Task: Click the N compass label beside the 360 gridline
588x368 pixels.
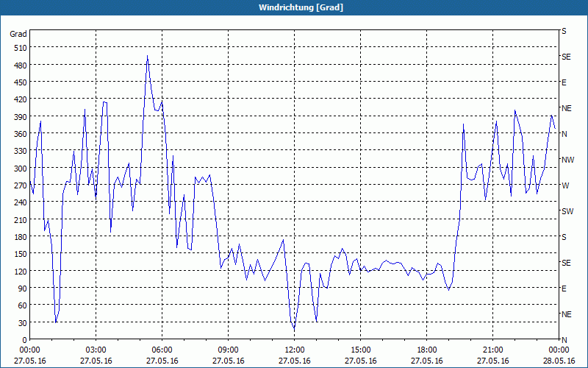Action: tap(564, 134)
